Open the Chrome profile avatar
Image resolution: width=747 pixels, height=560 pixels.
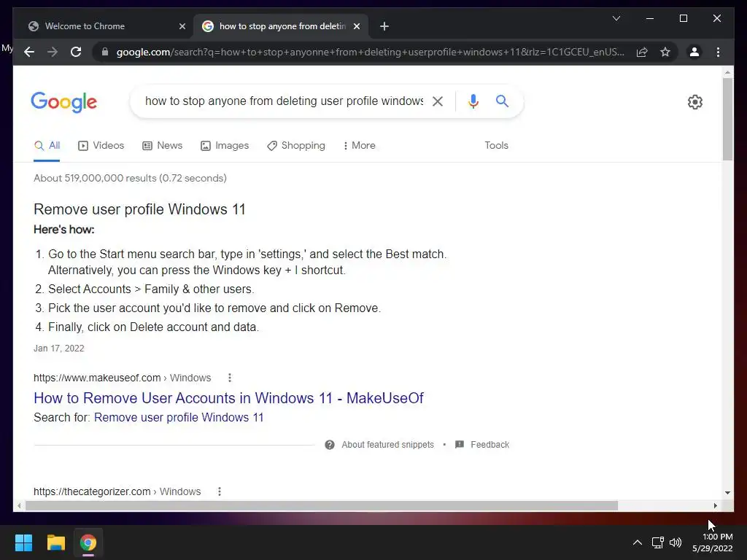(694, 52)
